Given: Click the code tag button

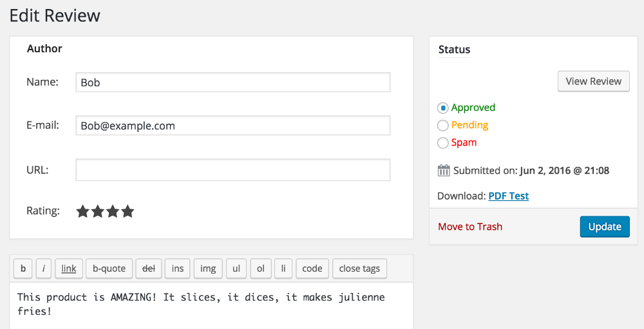Looking at the screenshot, I should click(x=312, y=268).
